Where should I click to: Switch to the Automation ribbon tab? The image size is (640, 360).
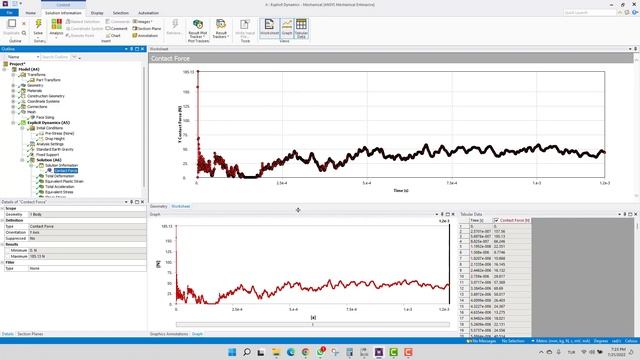coord(148,13)
